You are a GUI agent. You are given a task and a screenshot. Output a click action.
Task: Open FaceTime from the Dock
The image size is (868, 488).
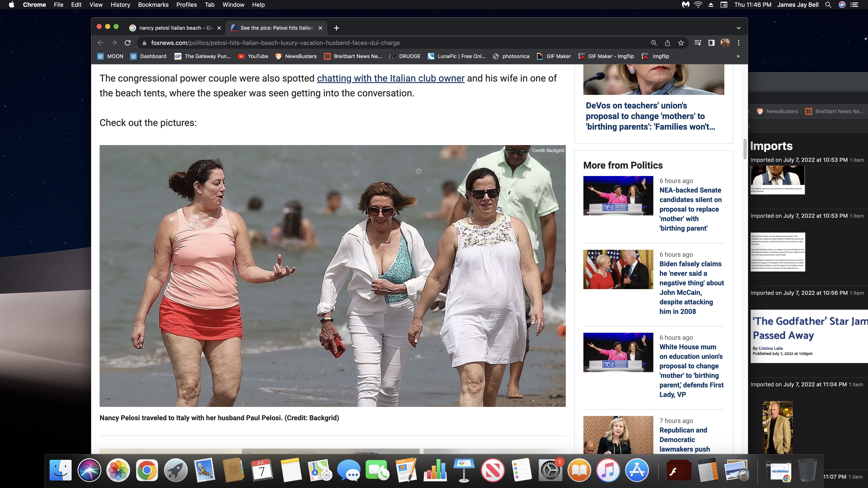point(377,470)
